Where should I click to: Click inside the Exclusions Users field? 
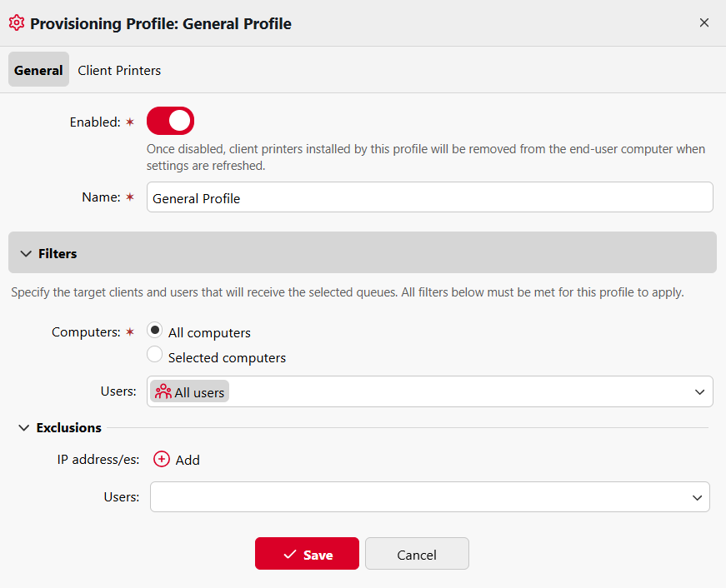417,496
